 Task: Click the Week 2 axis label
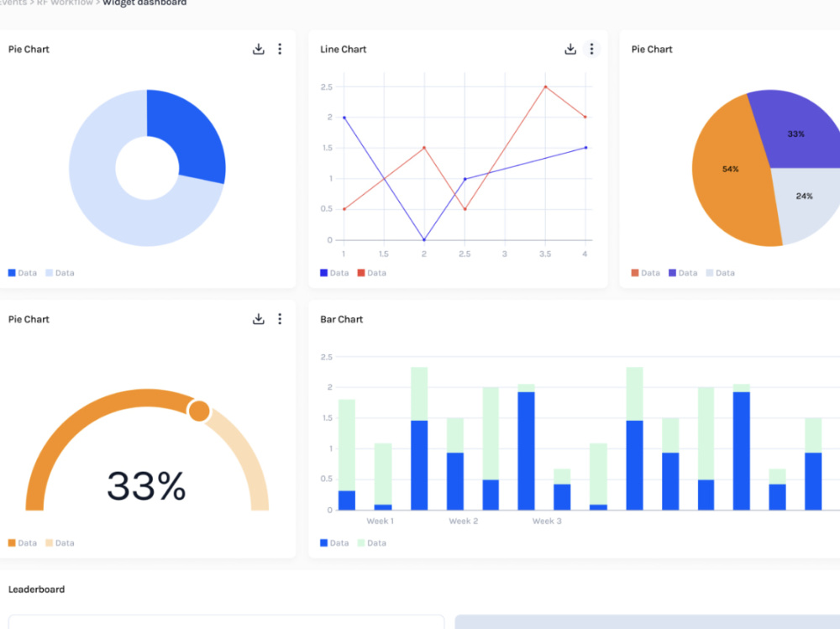(464, 521)
